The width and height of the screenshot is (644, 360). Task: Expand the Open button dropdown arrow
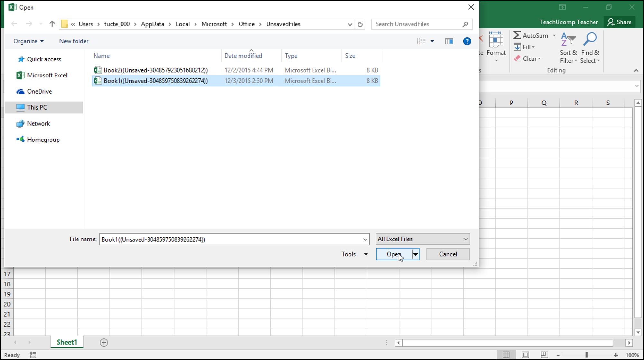pos(416,254)
